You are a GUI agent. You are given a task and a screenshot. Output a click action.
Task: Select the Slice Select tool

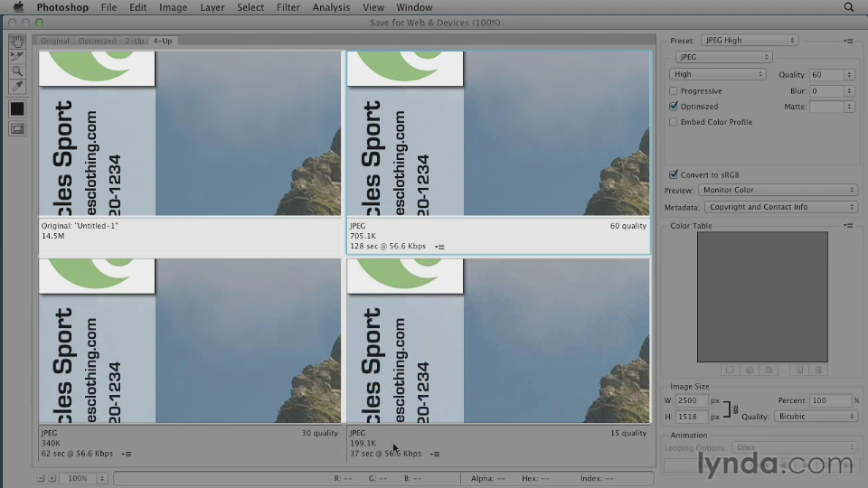pos(16,56)
